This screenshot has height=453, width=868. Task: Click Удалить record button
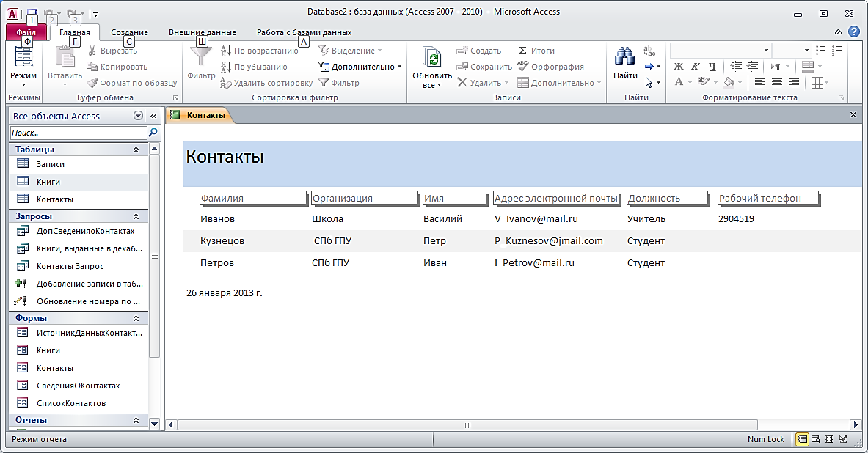click(483, 82)
